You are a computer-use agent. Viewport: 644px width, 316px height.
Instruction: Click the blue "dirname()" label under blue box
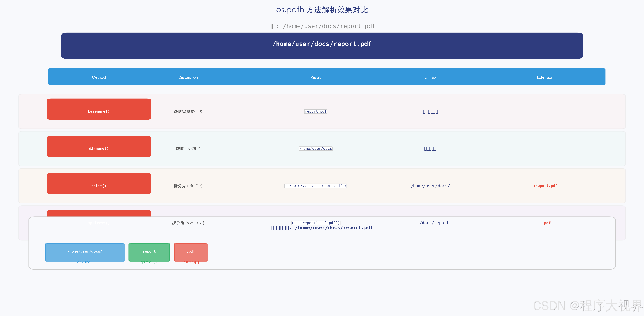(x=85, y=262)
